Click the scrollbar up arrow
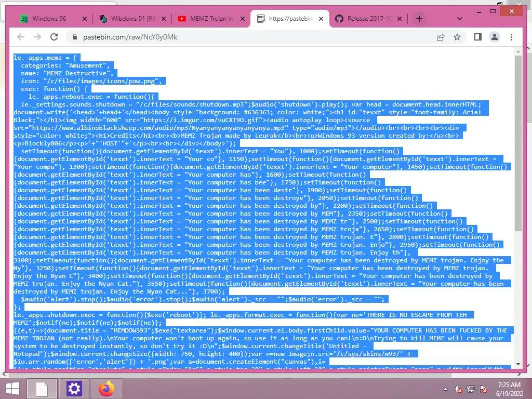Viewport: 532px width, 399px height. pyautogui.click(x=518, y=51)
